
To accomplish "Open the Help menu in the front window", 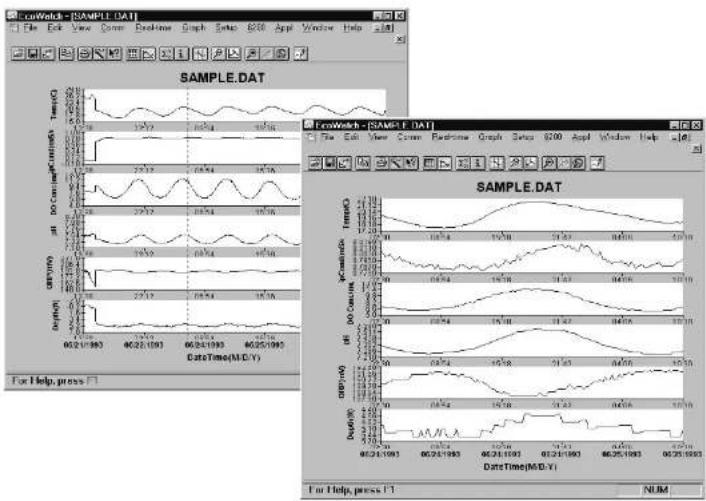I will pos(648,137).
